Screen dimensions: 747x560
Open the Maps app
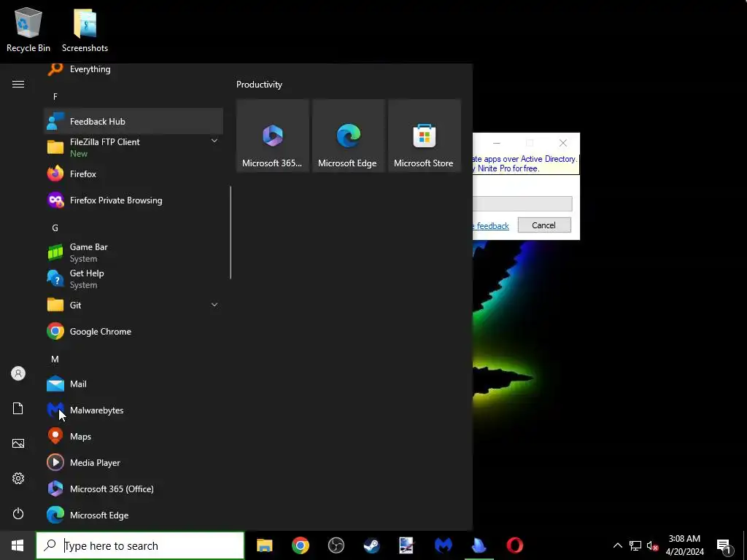point(133,436)
